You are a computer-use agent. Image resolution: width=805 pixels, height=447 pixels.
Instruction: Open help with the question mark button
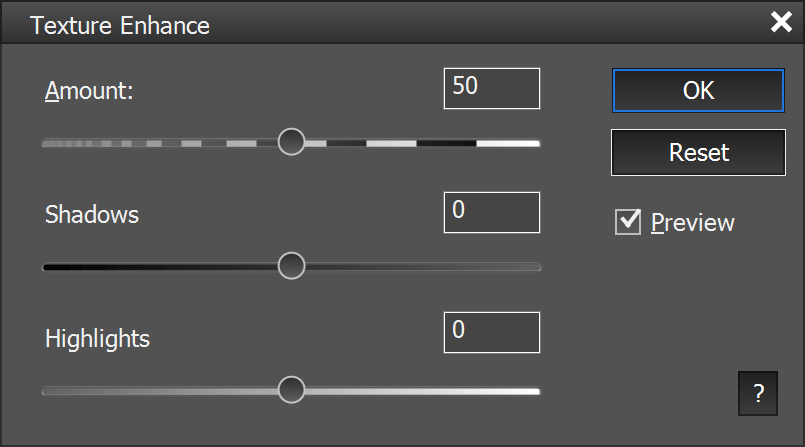[757, 393]
